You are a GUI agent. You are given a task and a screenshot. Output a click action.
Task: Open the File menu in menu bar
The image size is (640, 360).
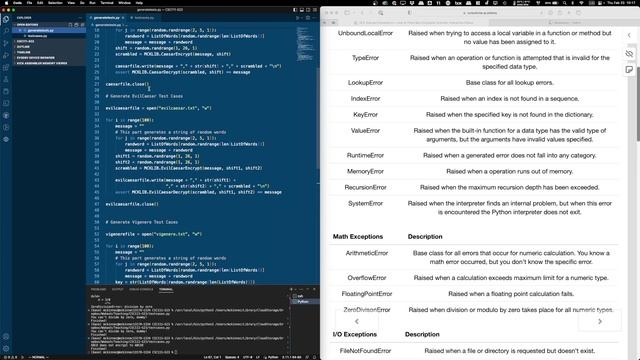tap(29, 2)
